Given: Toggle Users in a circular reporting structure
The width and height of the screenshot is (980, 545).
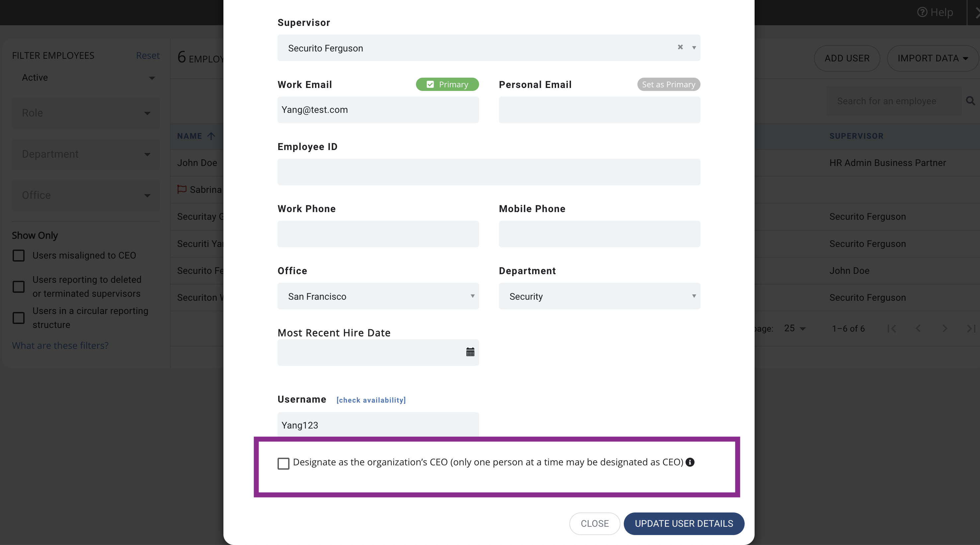Looking at the screenshot, I should [19, 318].
